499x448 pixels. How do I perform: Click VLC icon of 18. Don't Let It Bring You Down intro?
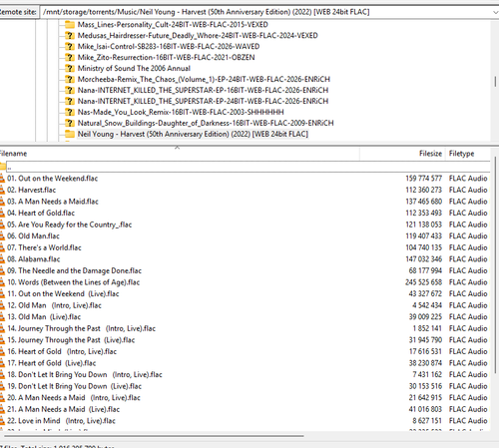(x=2, y=375)
